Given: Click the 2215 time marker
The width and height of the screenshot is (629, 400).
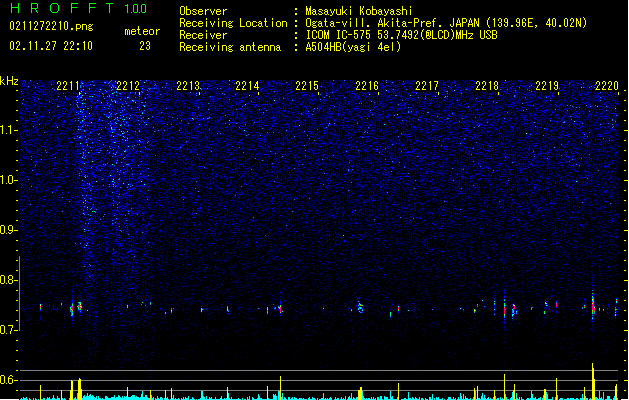Looking at the screenshot, I should click(307, 86).
